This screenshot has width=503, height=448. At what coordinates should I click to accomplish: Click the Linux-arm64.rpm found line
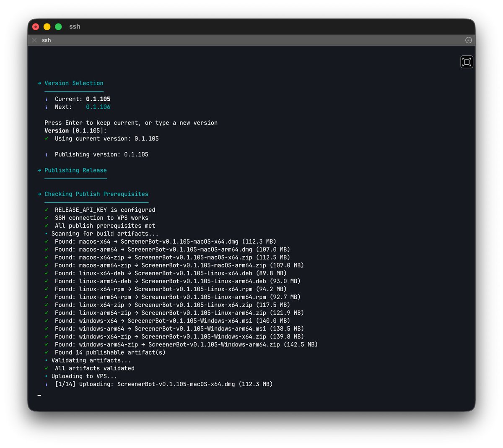[x=178, y=297]
